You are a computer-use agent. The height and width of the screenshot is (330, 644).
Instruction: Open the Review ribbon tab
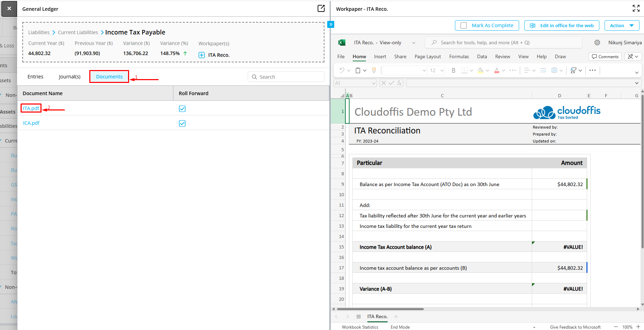pyautogui.click(x=502, y=56)
